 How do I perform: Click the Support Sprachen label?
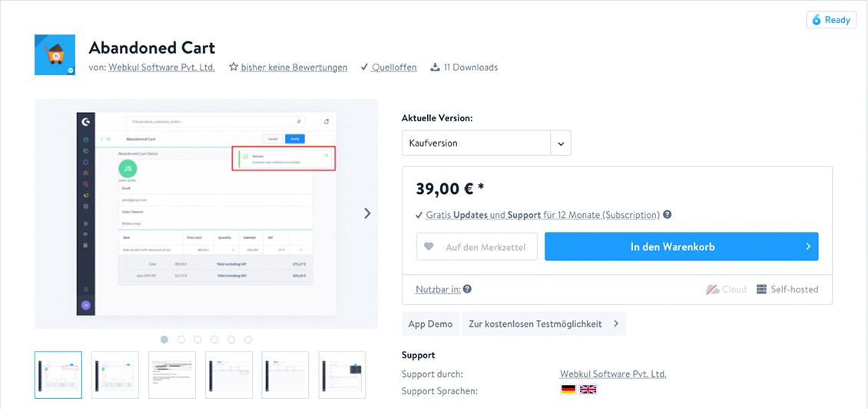click(439, 391)
